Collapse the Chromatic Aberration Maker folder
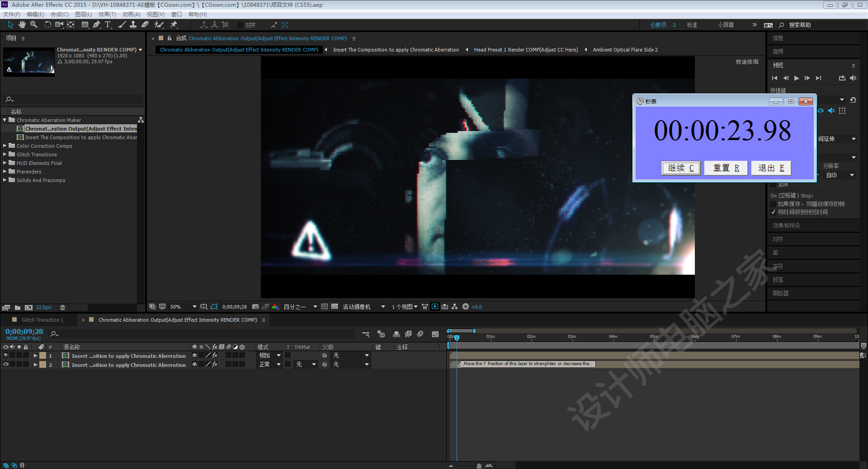Screen dimensions: 868x469 (x=5, y=120)
